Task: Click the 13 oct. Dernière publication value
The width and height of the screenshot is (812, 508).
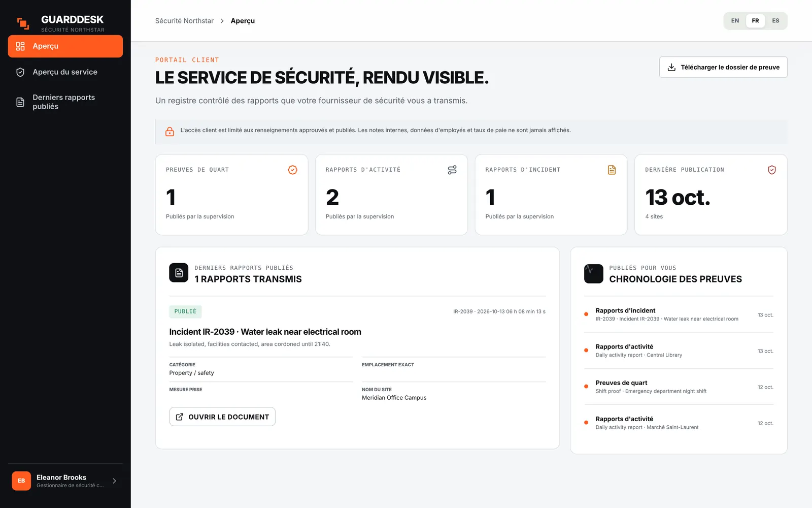Action: tap(678, 198)
